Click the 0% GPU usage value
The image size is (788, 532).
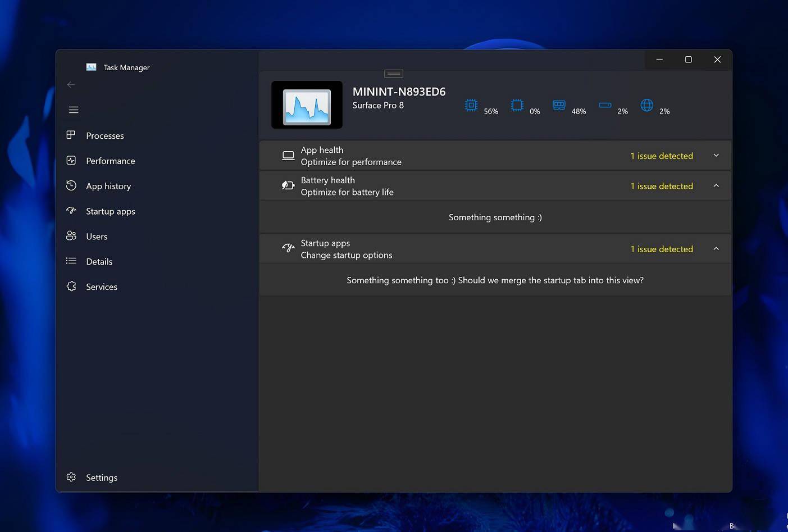535,111
